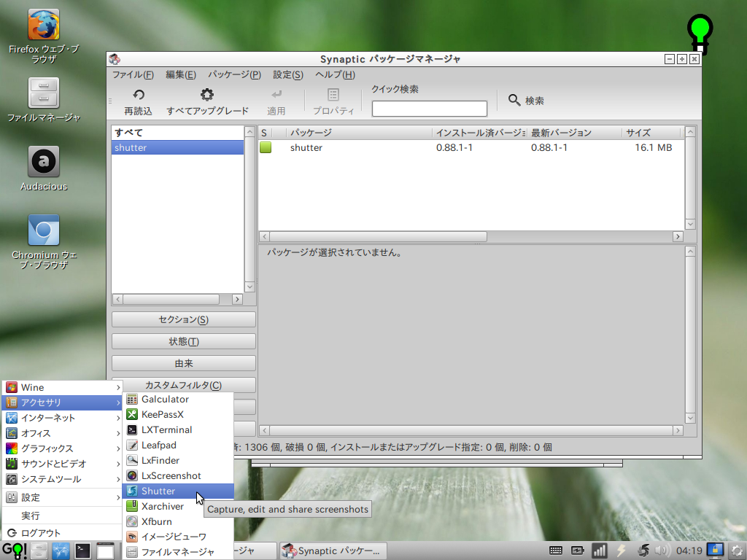Screen dimensions: 747x560
Task: Click the Shutter tray icon in taskbar
Action: click(643, 551)
